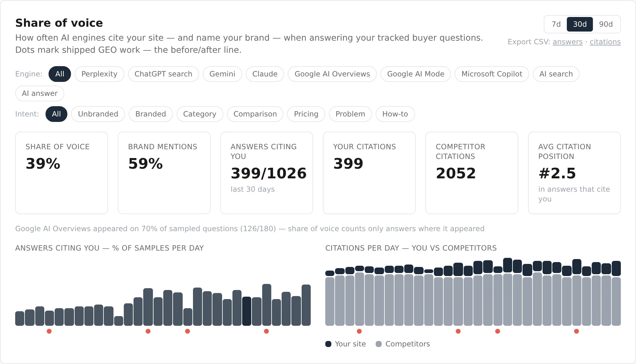Click first red GEO dot in citations chart

coord(359,331)
